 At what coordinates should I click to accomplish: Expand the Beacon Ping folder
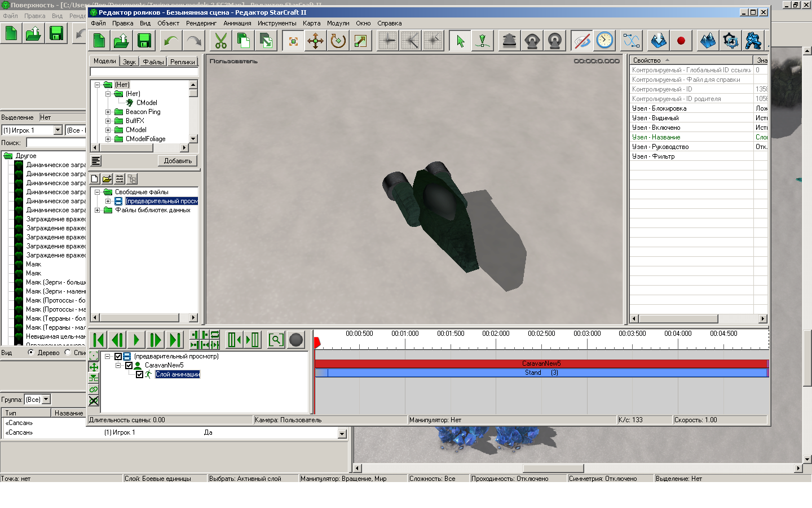[x=108, y=112]
